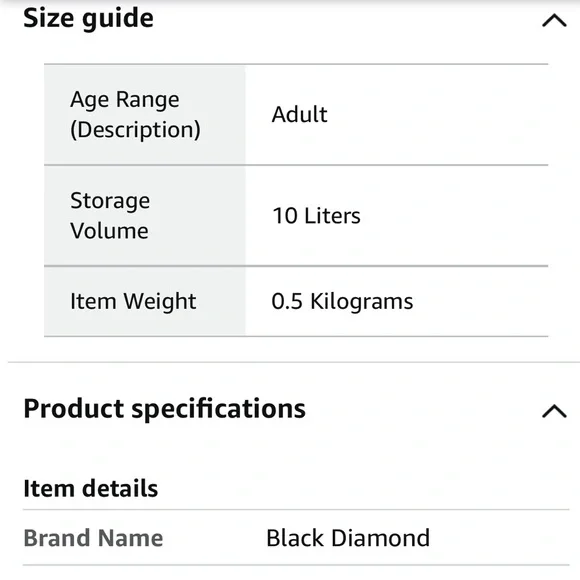The height and width of the screenshot is (580, 580).
Task: Tap the Black Diamond brand value
Action: pos(348,538)
